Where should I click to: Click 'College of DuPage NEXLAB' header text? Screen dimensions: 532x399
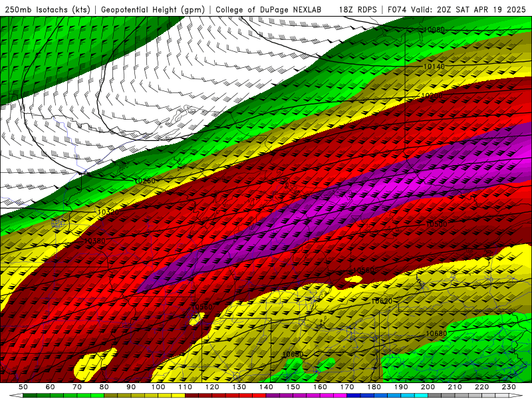(x=269, y=9)
